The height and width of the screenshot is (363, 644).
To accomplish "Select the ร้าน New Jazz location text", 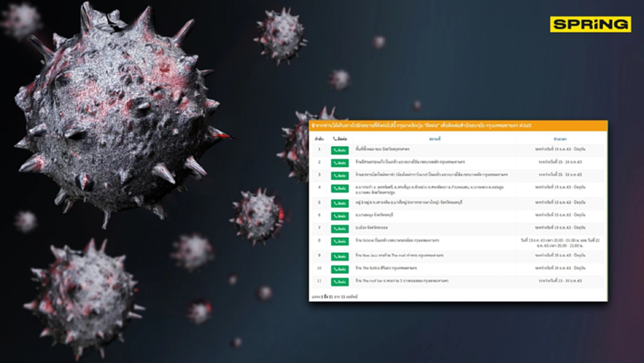I will [399, 256].
